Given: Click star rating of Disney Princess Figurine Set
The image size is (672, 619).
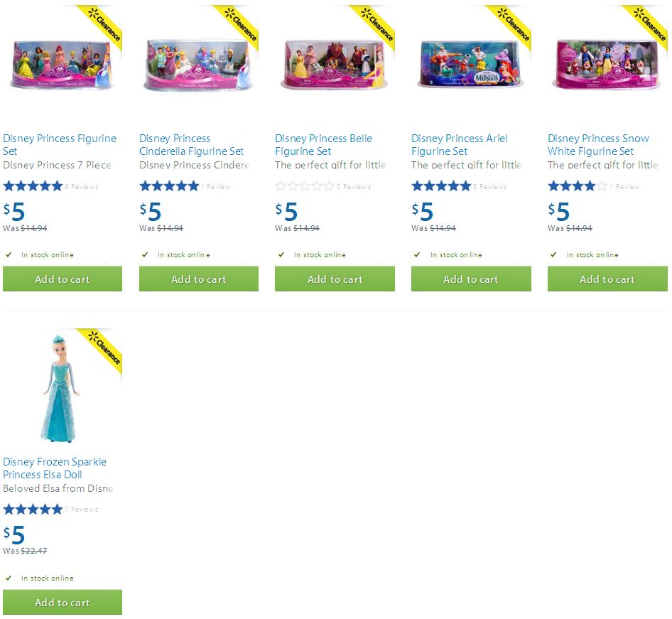Looking at the screenshot, I should point(33,186).
